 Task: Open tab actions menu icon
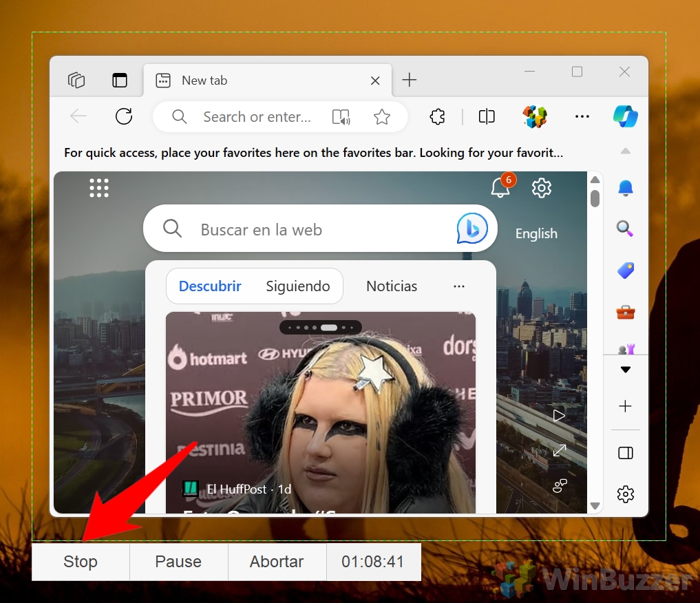(119, 81)
